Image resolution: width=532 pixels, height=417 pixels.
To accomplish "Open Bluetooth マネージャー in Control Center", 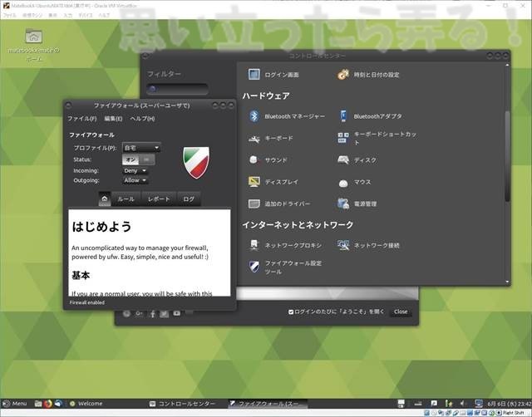I will pos(287,116).
